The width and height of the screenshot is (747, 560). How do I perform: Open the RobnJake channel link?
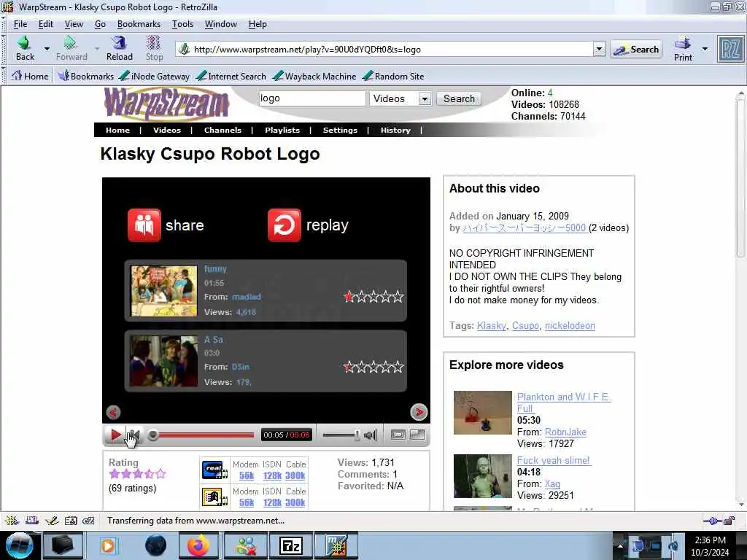[565, 432]
